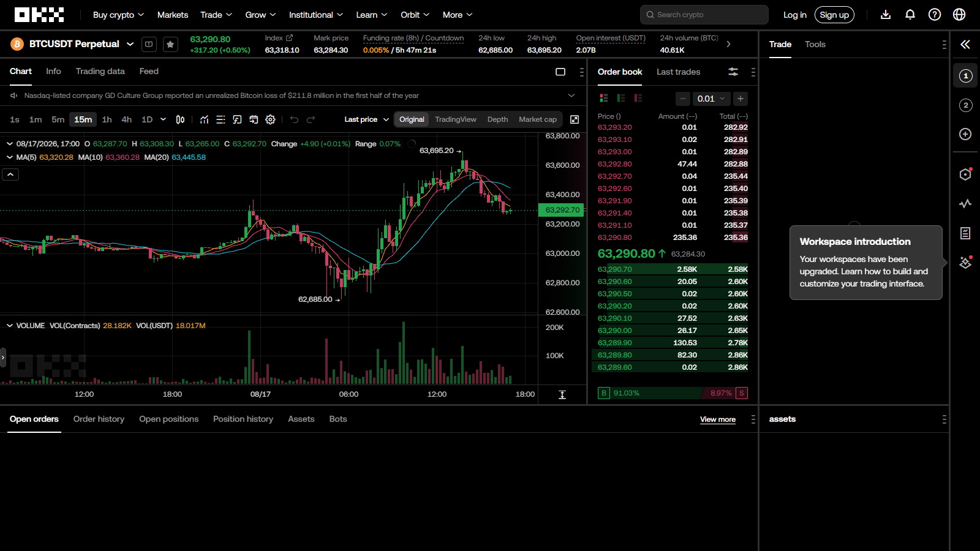Switch to the Info tab

pos(53,71)
